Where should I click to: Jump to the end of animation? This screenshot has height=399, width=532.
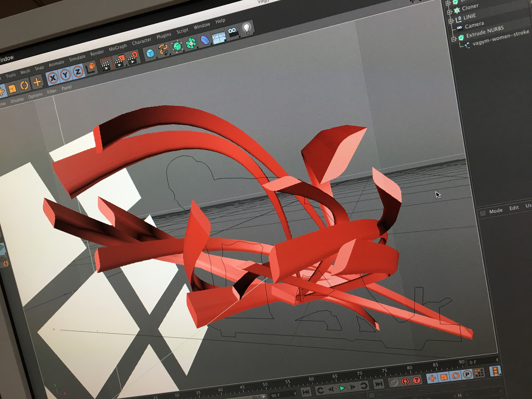379,384
